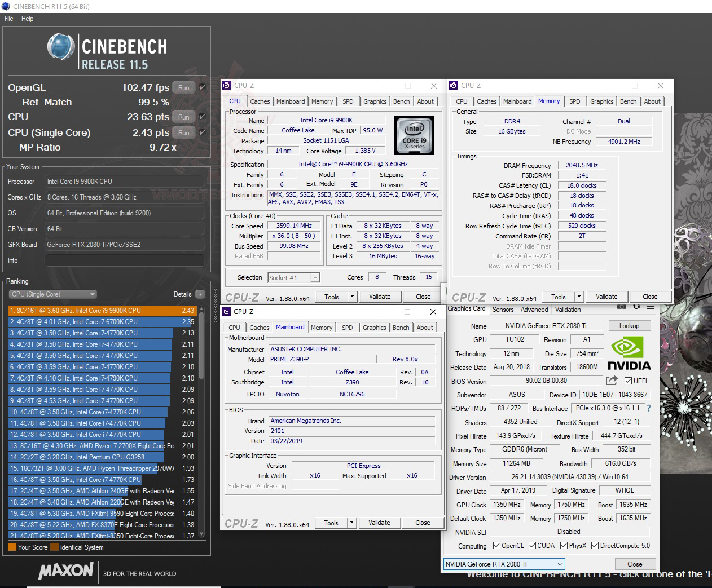This screenshot has height=588, width=712.
Task: Switch to the Graphics tab in the CPU-Z CPU window
Action: click(375, 101)
